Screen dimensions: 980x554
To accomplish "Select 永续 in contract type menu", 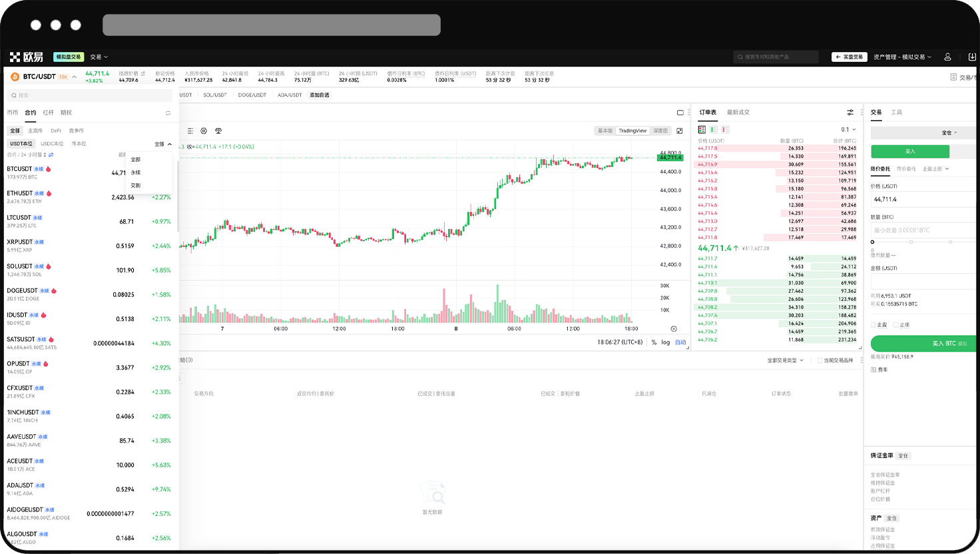I will pyautogui.click(x=136, y=172).
